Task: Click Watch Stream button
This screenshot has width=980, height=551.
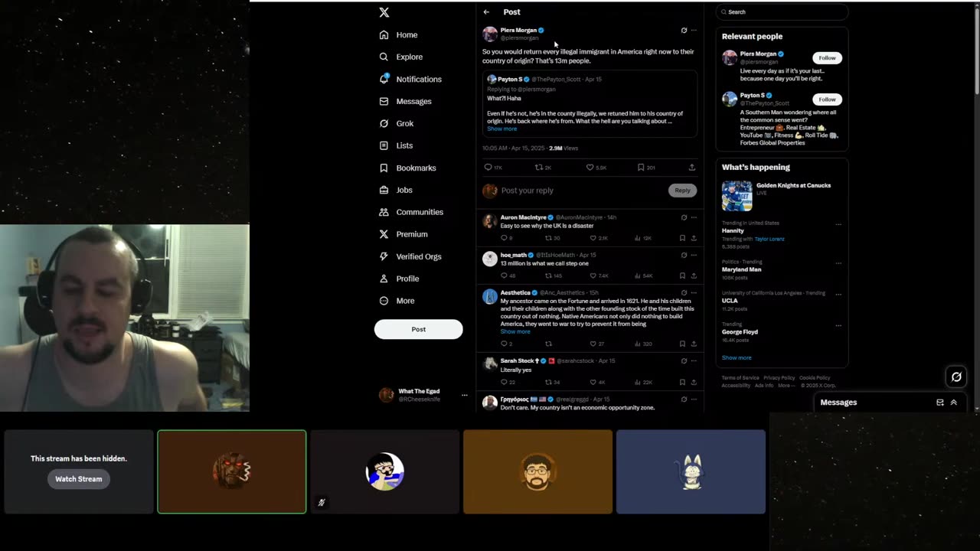Action: tap(78, 479)
